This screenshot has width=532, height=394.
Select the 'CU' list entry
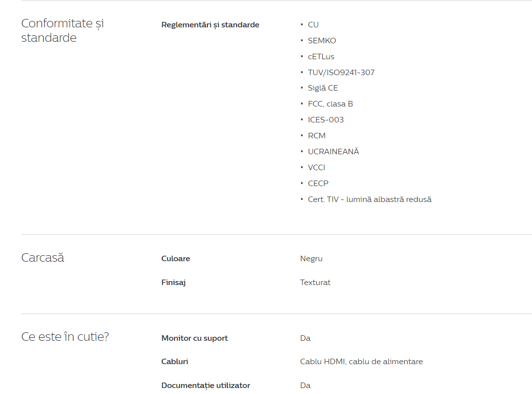tap(313, 25)
